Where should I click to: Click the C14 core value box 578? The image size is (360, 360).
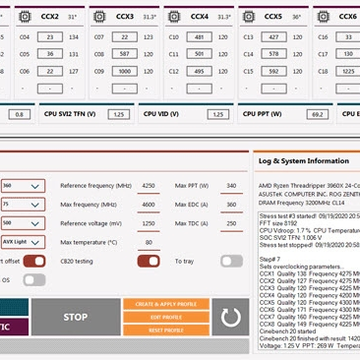274,54
